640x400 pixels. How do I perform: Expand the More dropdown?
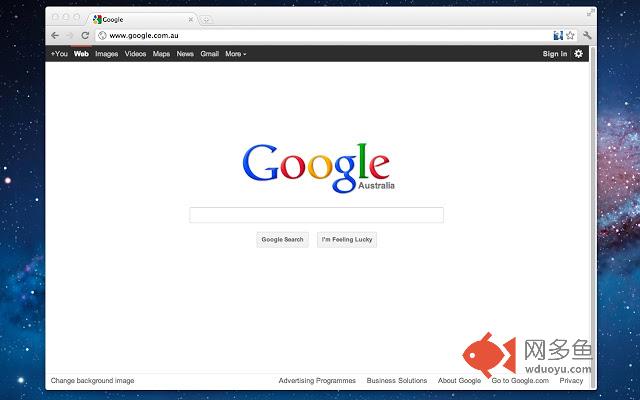tap(236, 53)
